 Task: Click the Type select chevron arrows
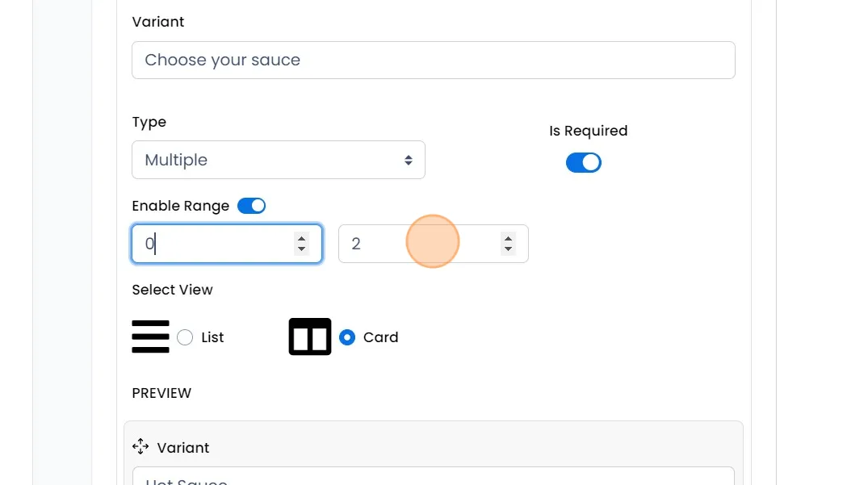coord(409,160)
